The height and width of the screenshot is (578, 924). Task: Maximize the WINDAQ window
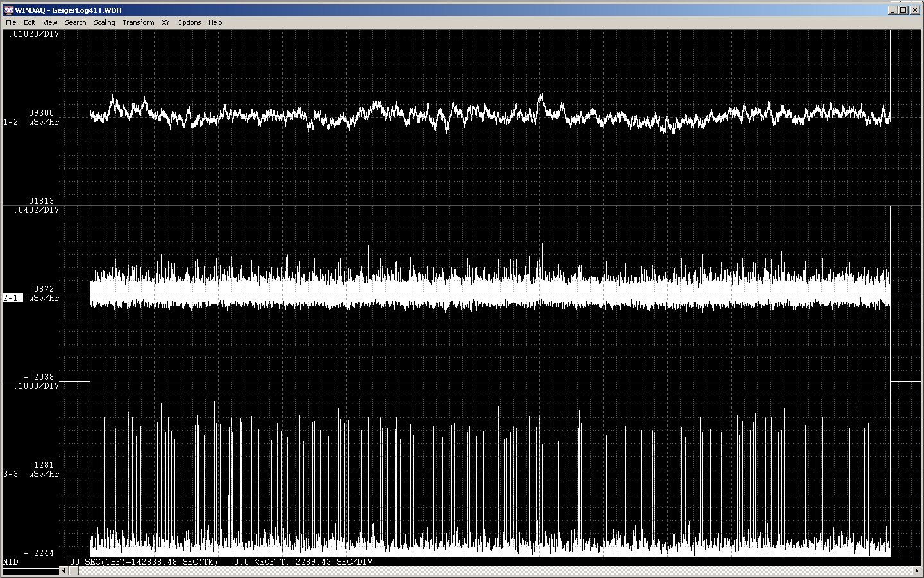903,10
